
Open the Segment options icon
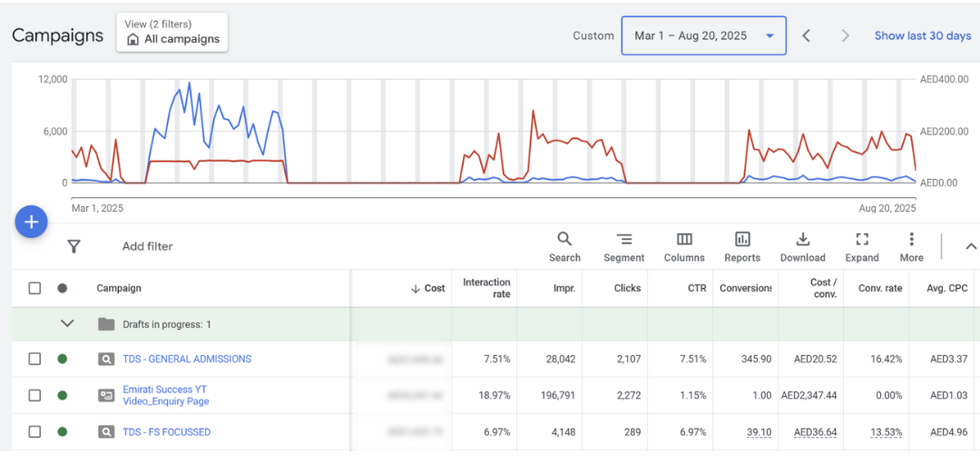623,240
